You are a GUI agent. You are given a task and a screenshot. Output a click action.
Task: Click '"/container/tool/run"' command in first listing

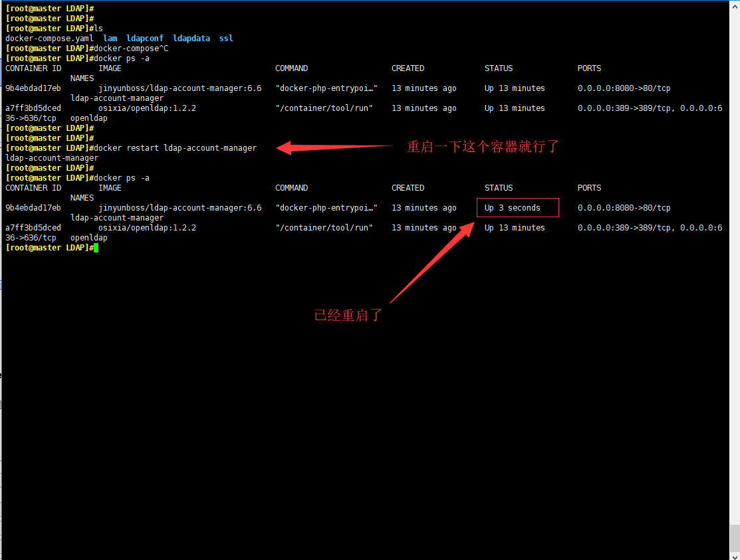[324, 108]
